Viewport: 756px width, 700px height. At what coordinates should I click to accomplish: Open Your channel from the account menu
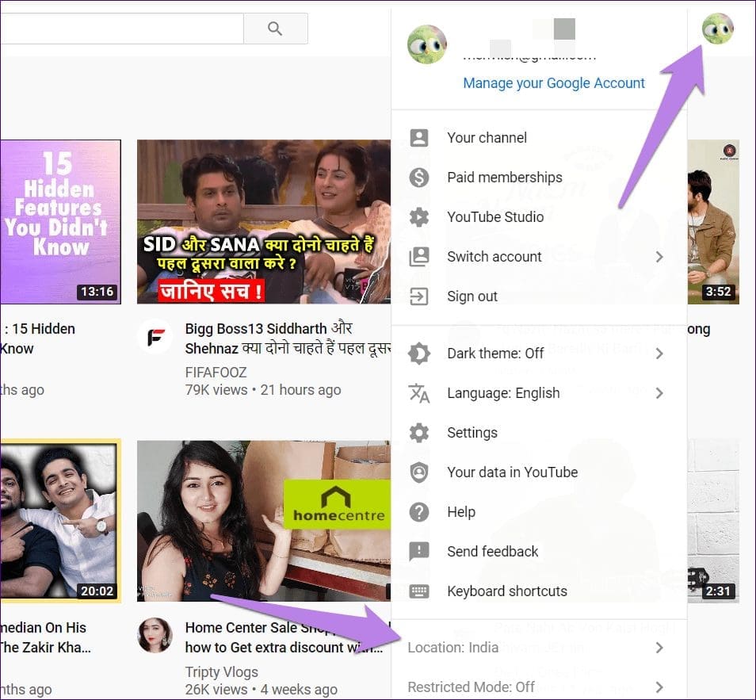tap(487, 137)
